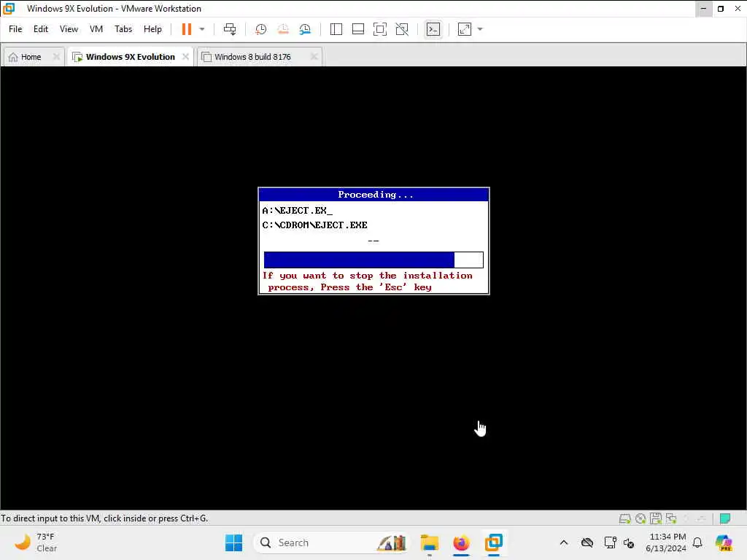
Task: Show the console view
Action: 433,29
